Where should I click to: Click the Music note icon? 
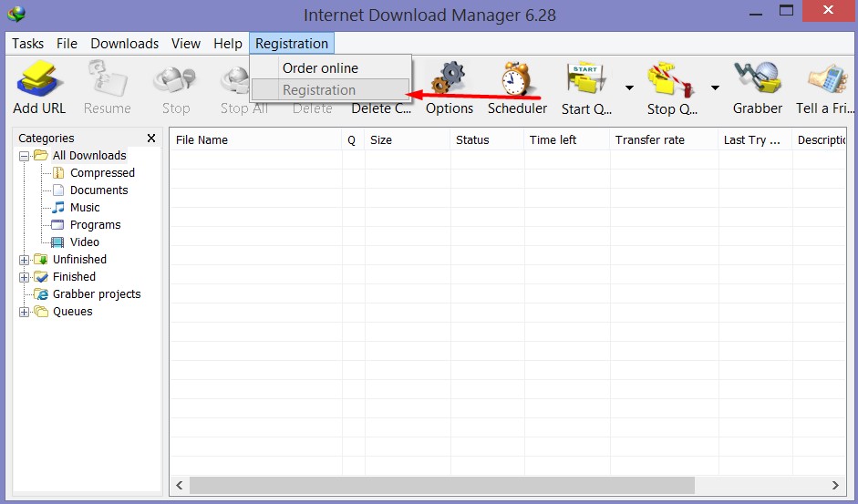tap(58, 208)
